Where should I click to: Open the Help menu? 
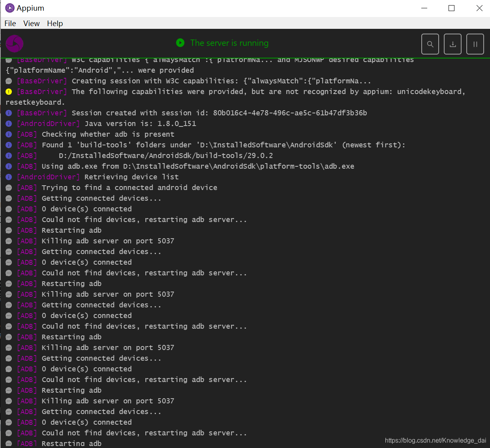tap(55, 23)
